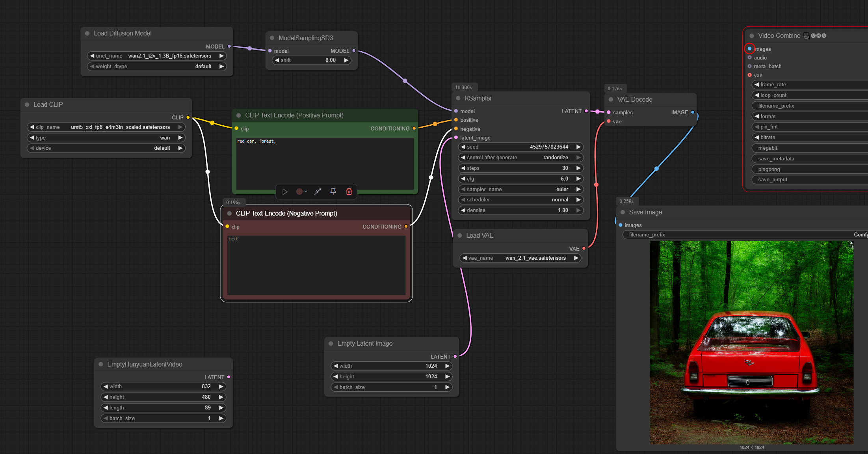868x454 pixels.
Task: Pin the selected node with the pin icon
Action: tap(333, 192)
